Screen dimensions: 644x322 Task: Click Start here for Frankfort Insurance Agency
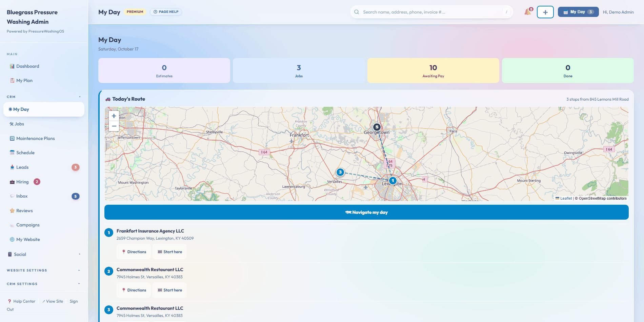pos(169,252)
